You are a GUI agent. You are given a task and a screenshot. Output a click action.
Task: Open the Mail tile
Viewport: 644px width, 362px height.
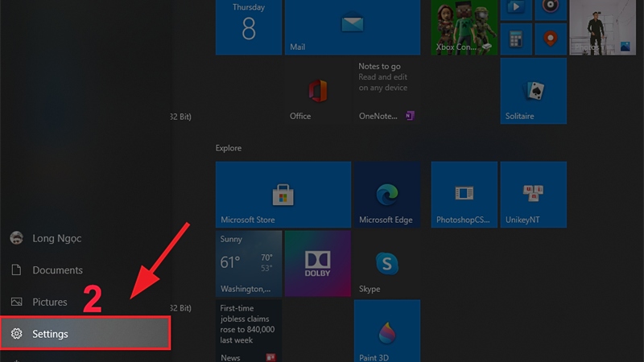pyautogui.click(x=353, y=27)
